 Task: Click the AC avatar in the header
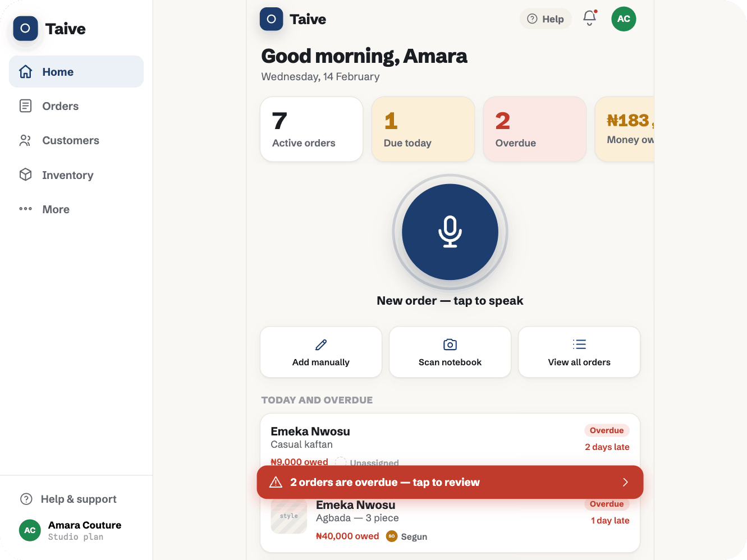coord(624,19)
